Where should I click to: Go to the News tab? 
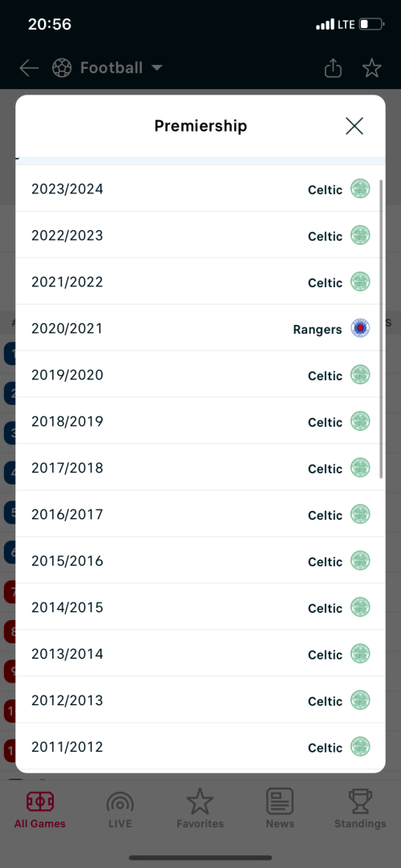[280, 809]
